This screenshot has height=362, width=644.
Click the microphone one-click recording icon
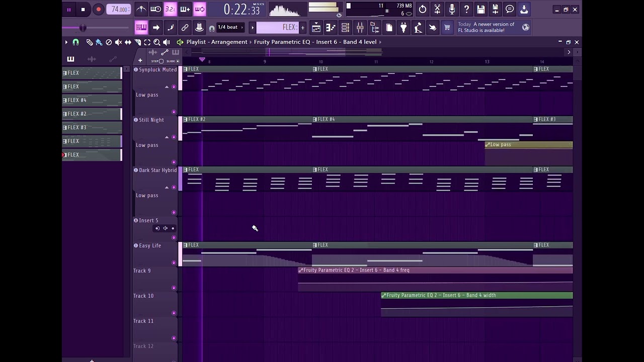[x=452, y=9]
